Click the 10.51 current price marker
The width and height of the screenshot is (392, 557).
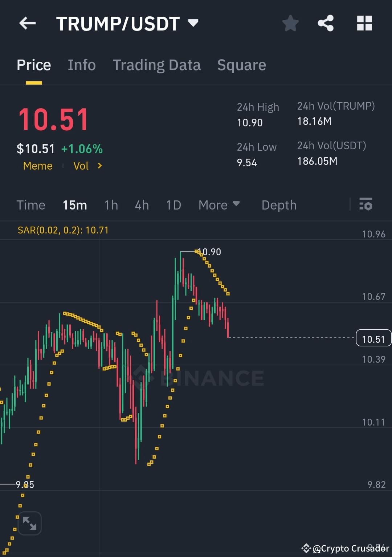(373, 338)
